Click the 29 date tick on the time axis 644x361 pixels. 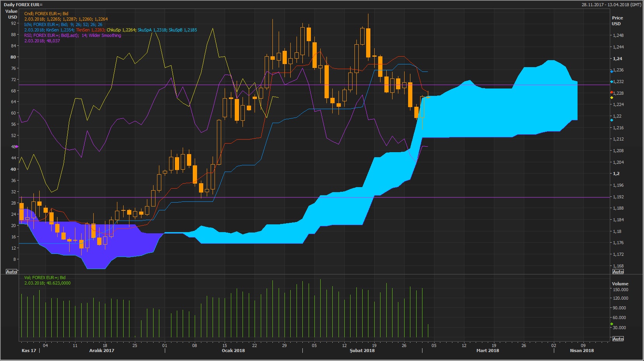[x=284, y=345]
